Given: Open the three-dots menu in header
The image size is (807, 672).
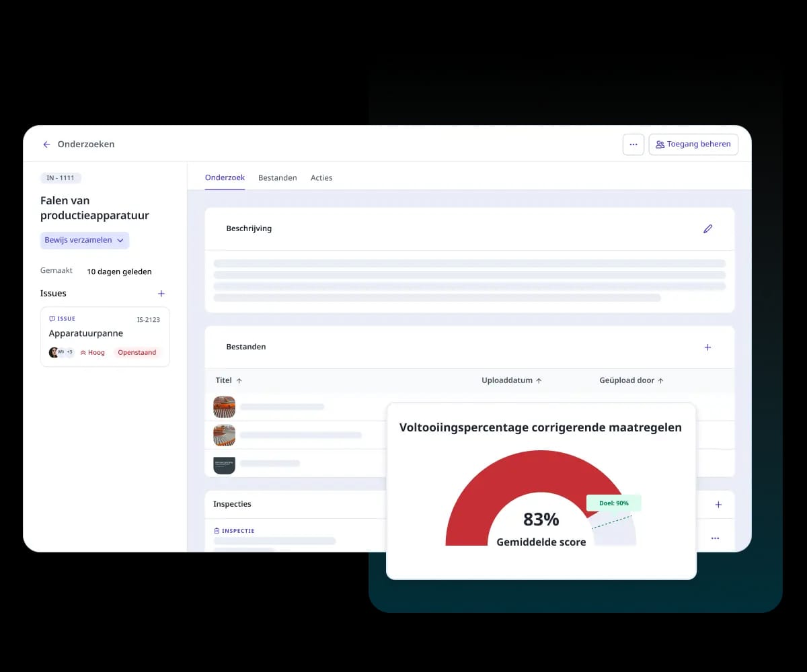Looking at the screenshot, I should (633, 144).
